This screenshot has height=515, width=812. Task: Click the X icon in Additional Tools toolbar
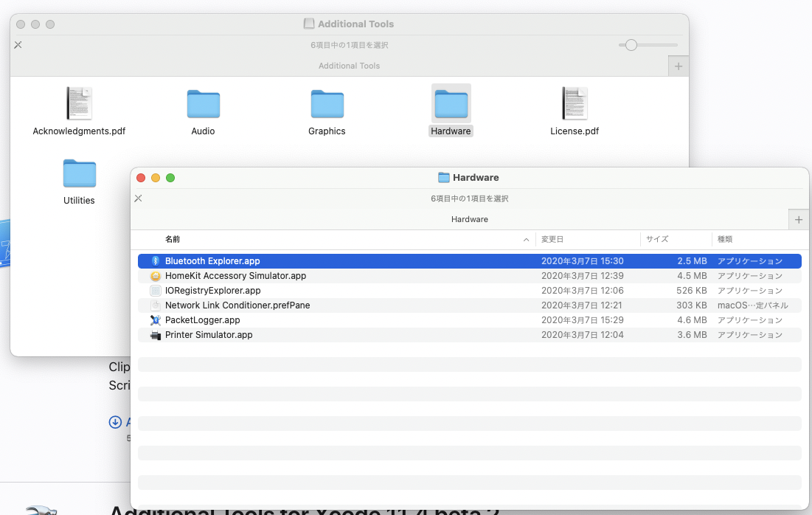[18, 45]
